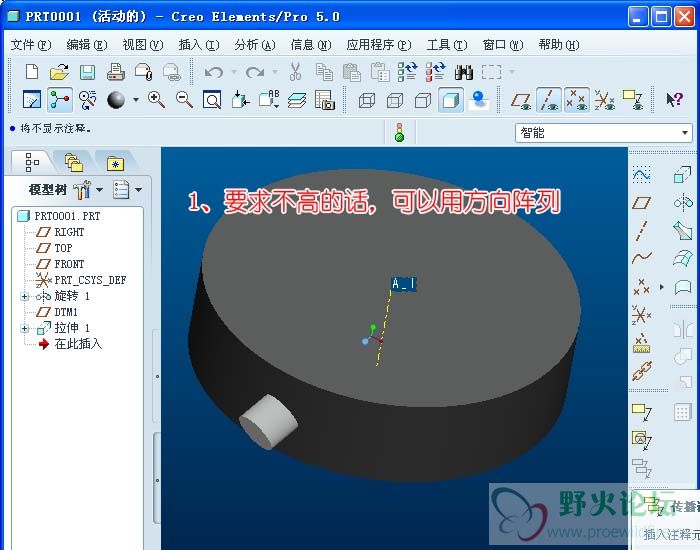
Task: Click the Extrude tool on right toolbar
Action: 683,175
